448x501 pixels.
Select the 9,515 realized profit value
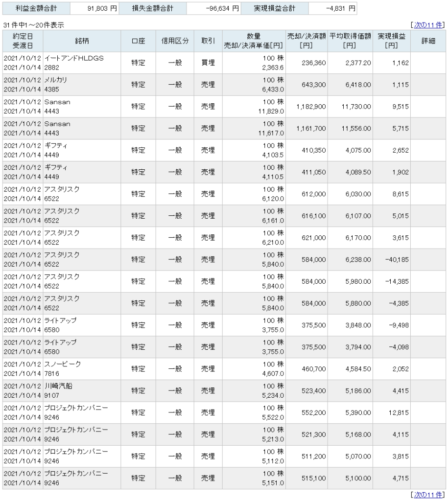pos(401,107)
